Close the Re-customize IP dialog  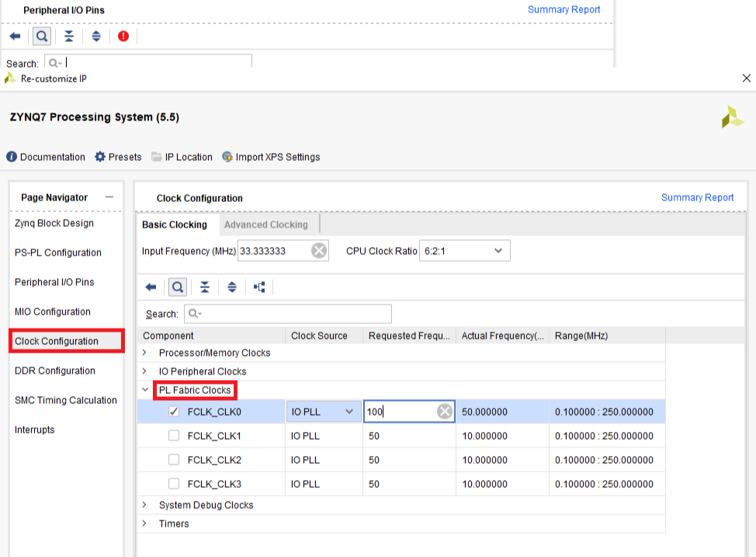pos(747,78)
